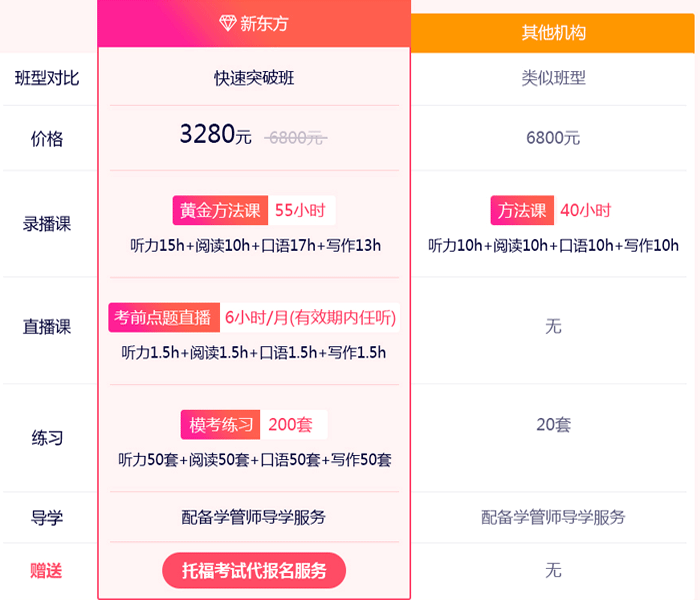Click the 考前点题直播 tag
Screen dimensions: 700x600
(x=164, y=317)
